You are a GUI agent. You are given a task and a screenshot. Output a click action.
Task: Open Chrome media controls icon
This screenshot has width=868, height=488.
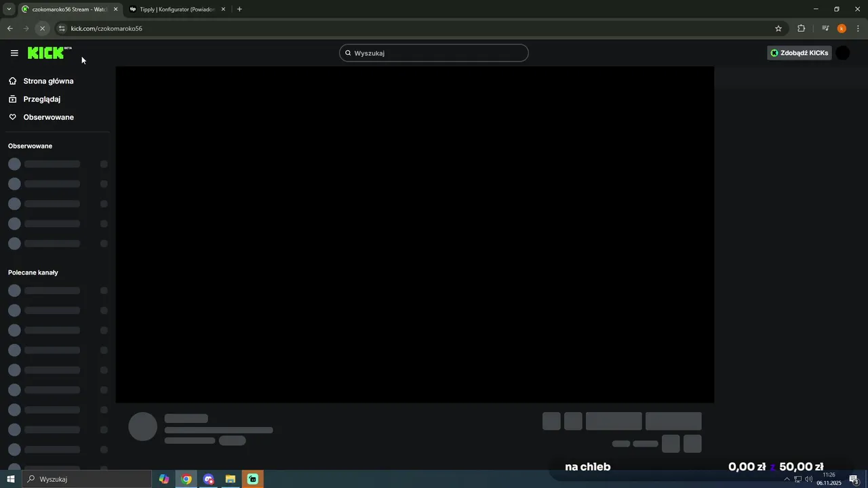825,28
